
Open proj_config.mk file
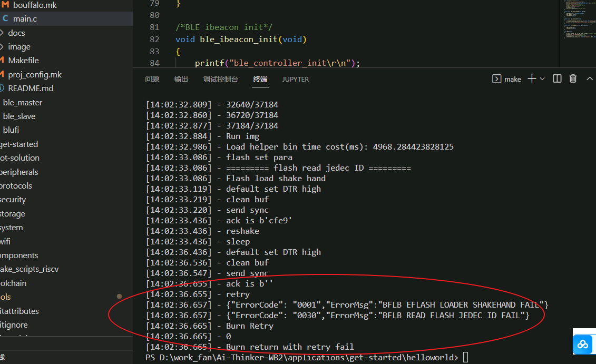pos(35,75)
